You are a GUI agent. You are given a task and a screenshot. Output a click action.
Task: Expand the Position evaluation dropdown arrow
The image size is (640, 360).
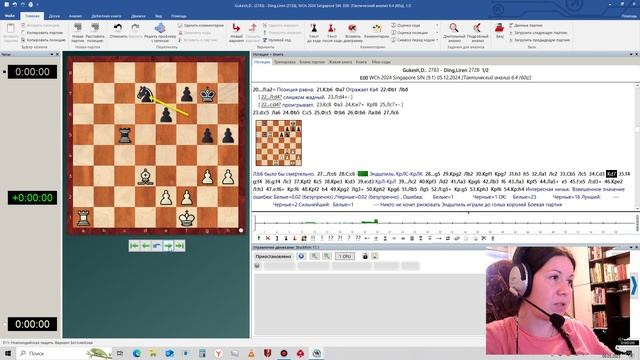(436, 33)
